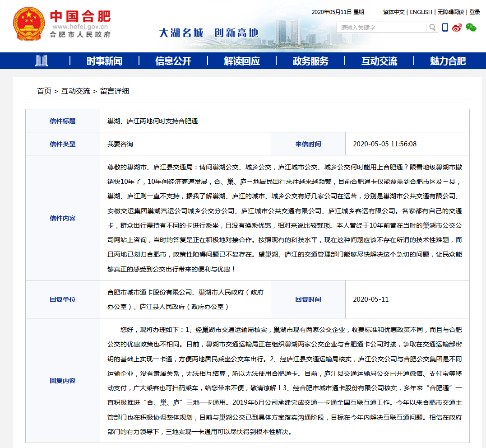The width and height of the screenshot is (486, 448).
Task: Click the 合肥市人民政府 subtitle text
Action: click(80, 34)
